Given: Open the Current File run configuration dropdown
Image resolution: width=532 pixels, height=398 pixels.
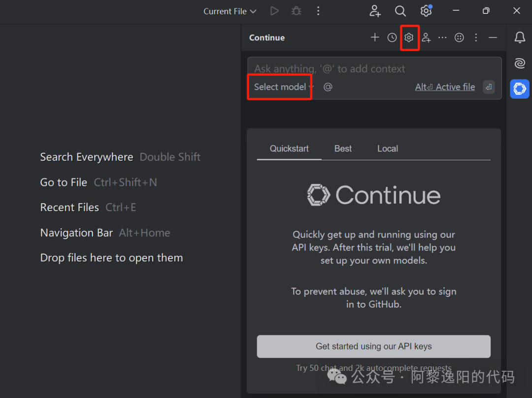Looking at the screenshot, I should tap(230, 11).
